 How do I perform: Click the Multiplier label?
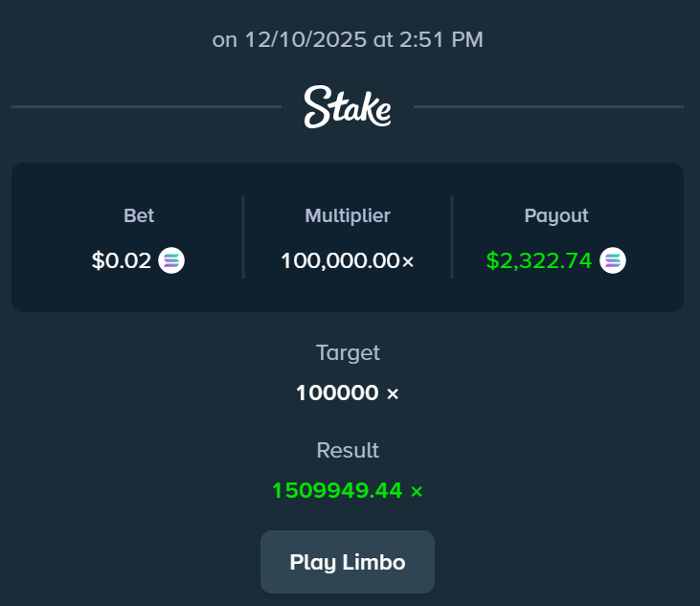pyautogui.click(x=348, y=216)
